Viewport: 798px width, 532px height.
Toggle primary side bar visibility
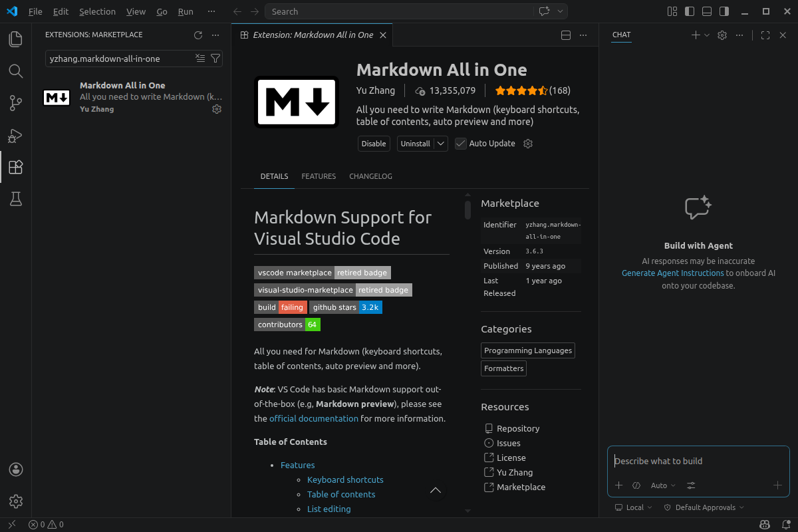[690, 11]
